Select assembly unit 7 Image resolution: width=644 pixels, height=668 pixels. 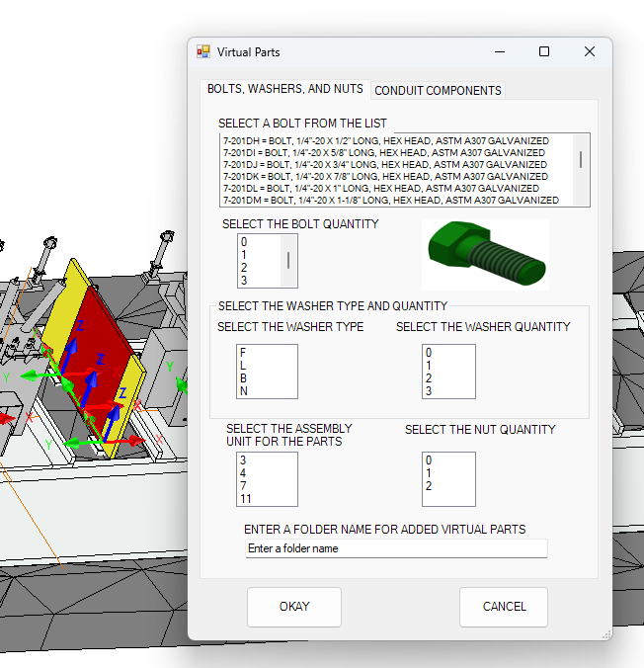[267, 485]
